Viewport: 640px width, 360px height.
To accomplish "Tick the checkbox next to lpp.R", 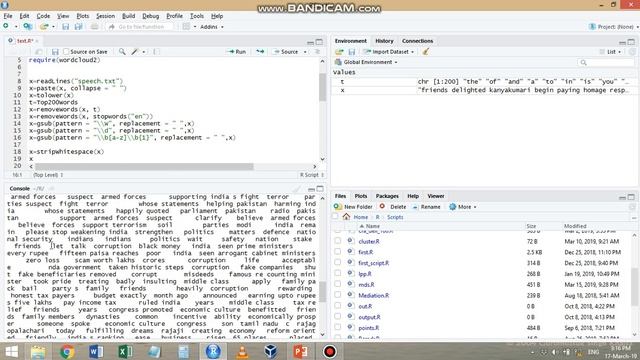I will [338, 274].
